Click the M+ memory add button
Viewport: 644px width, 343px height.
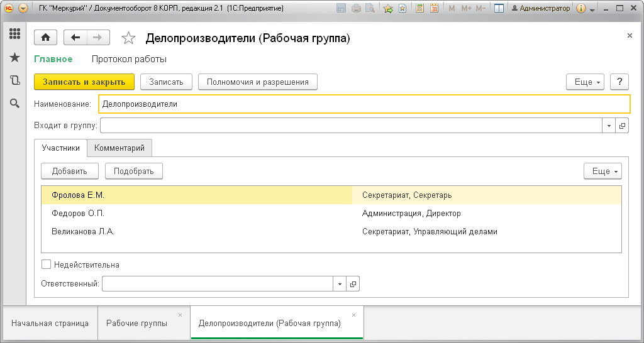click(x=466, y=8)
